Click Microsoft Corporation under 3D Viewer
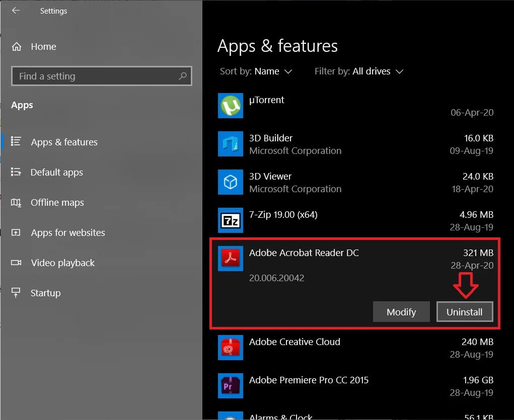The width and height of the screenshot is (514, 420). tap(295, 189)
